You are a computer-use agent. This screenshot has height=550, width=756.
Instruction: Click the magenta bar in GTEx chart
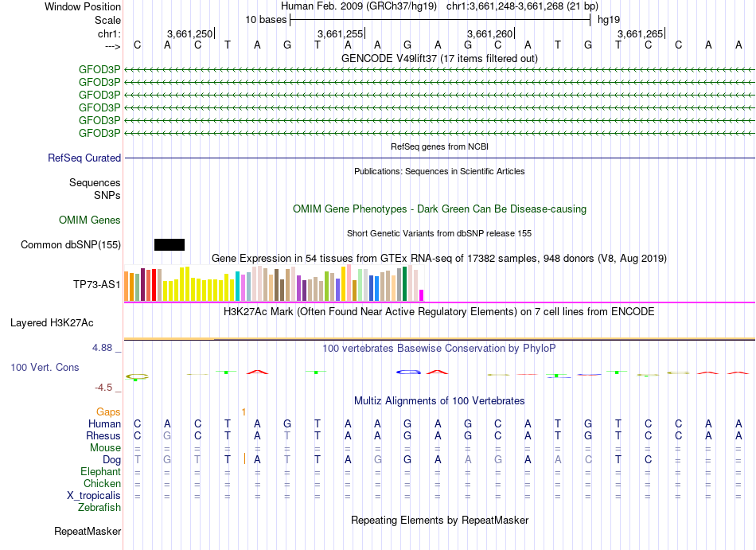click(422, 295)
